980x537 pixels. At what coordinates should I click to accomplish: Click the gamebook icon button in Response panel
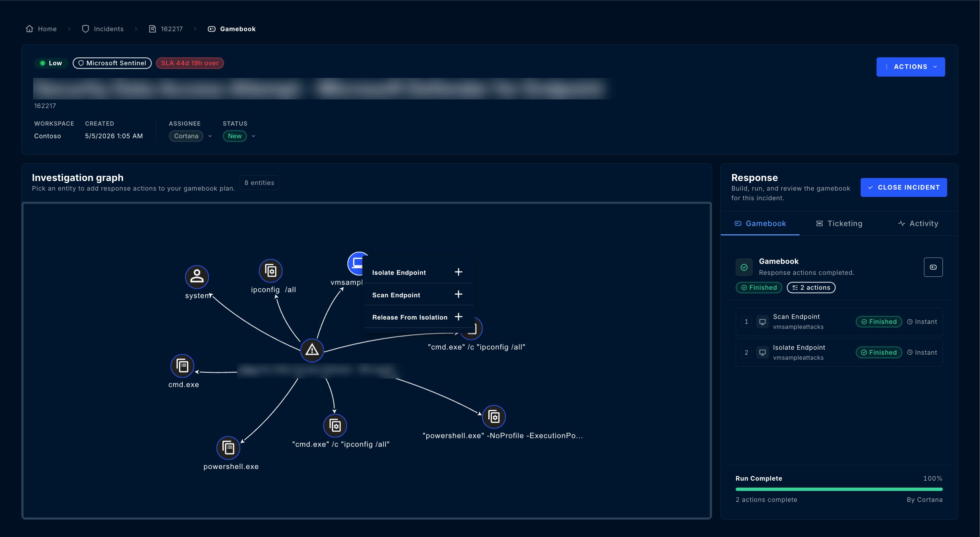(x=933, y=267)
